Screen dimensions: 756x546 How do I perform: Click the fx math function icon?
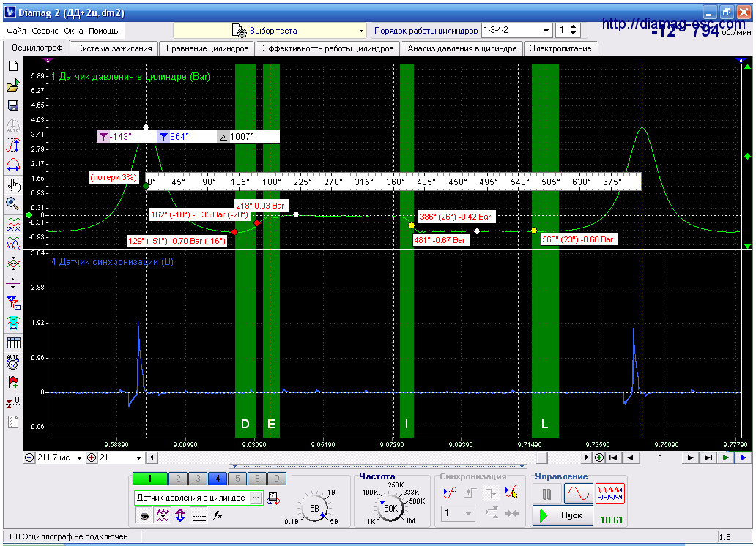point(218,516)
